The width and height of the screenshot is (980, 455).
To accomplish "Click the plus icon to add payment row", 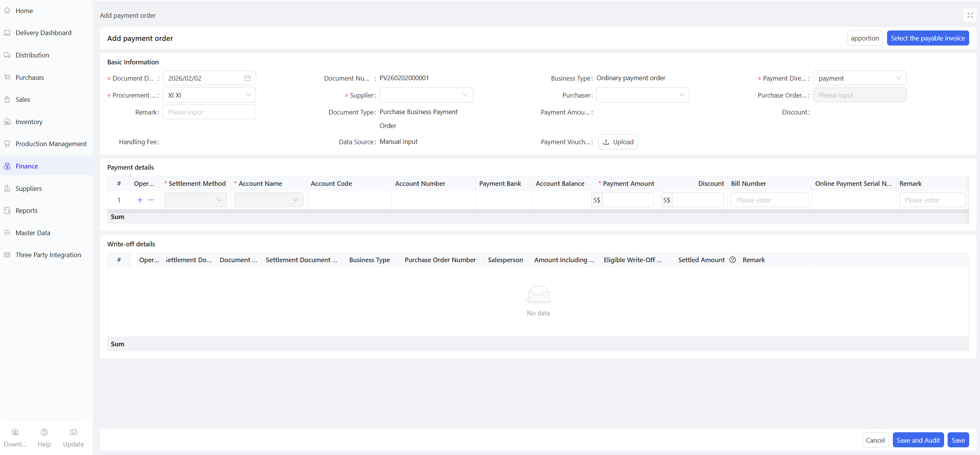I will pos(140,200).
